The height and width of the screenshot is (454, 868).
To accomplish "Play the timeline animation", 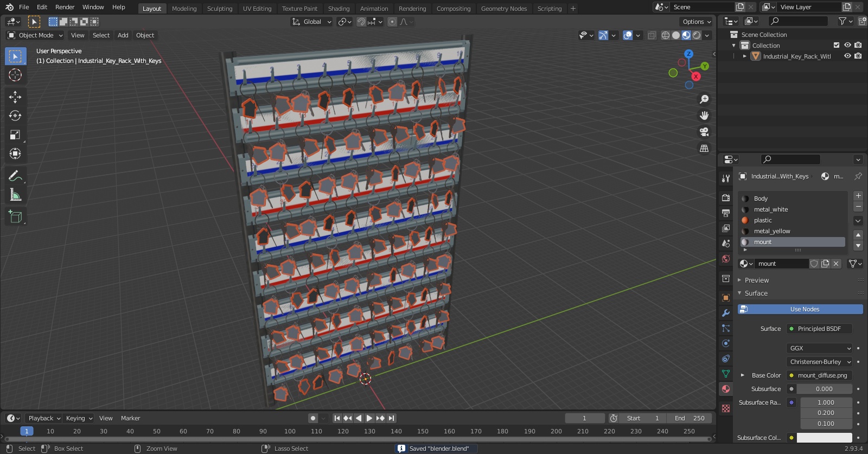I will [x=369, y=418].
